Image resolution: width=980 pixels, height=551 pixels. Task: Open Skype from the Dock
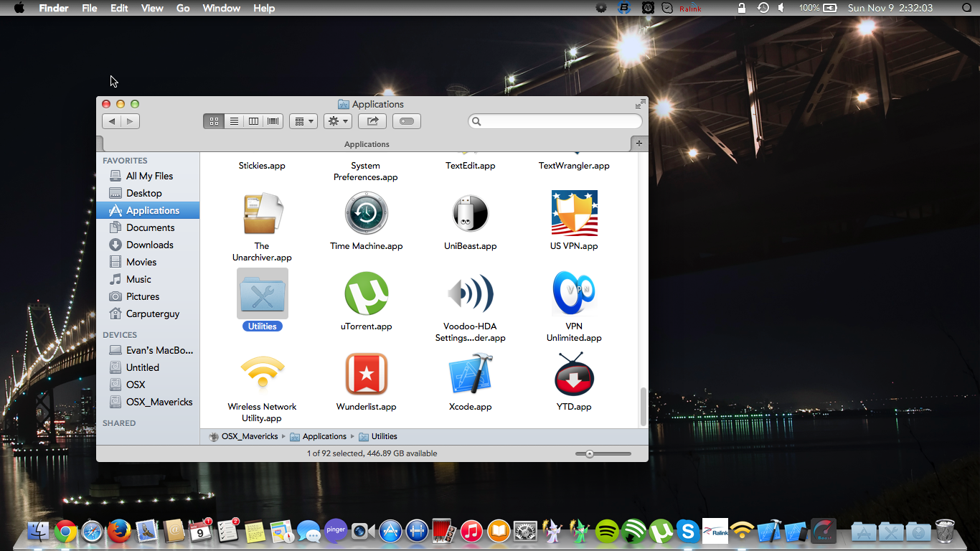(x=688, y=532)
